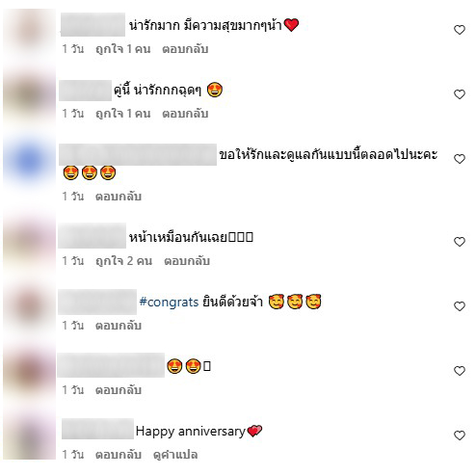Screen dimensions: 476x475
Task: Open the blue avatar profile picture
Action: (x=30, y=161)
